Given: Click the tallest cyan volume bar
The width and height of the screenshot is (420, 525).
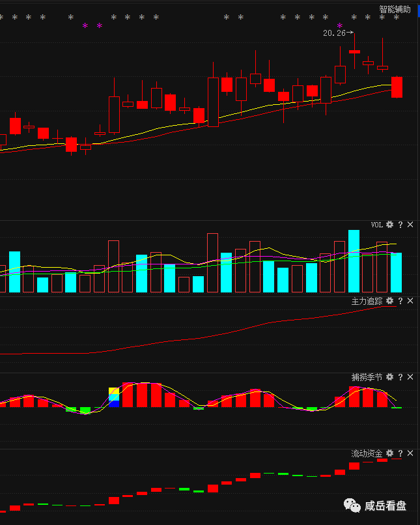Looking at the screenshot, I should pyautogui.click(x=354, y=261).
